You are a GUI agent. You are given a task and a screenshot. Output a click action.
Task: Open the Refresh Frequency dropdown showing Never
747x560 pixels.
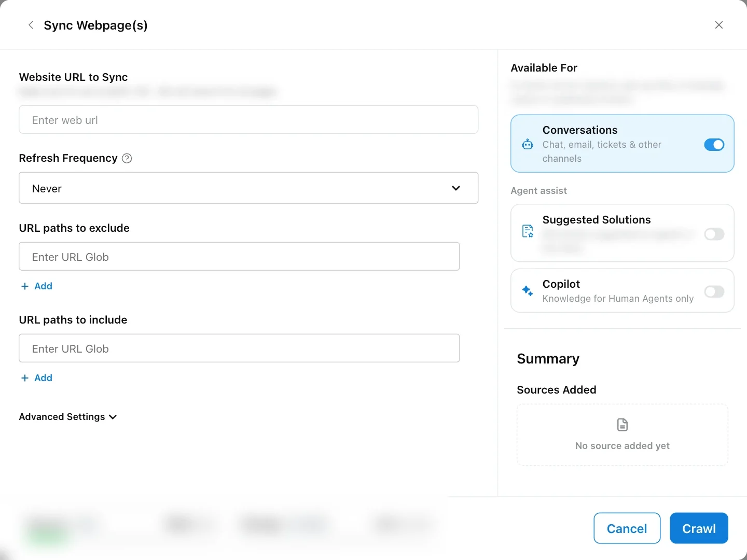click(x=248, y=188)
